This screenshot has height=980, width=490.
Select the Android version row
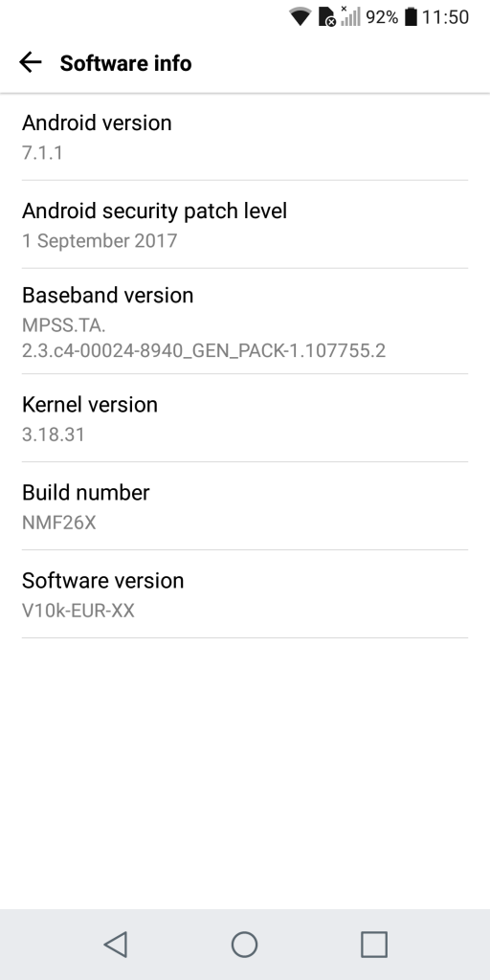[x=245, y=137]
